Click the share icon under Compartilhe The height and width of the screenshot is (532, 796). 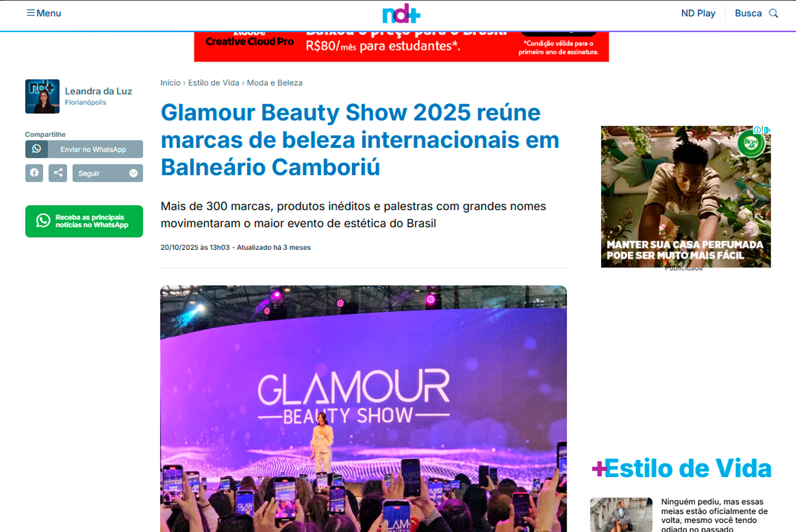pyautogui.click(x=58, y=173)
